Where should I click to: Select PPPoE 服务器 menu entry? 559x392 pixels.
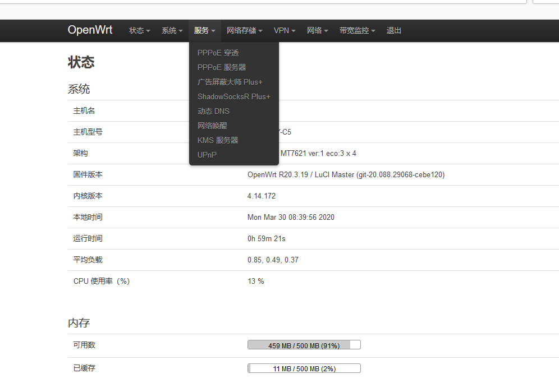pos(234,67)
